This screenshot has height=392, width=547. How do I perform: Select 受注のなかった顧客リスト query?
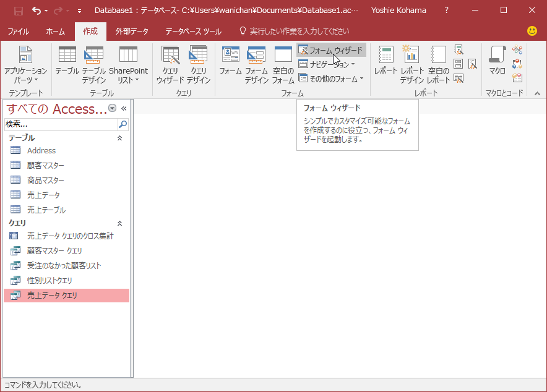(66, 265)
